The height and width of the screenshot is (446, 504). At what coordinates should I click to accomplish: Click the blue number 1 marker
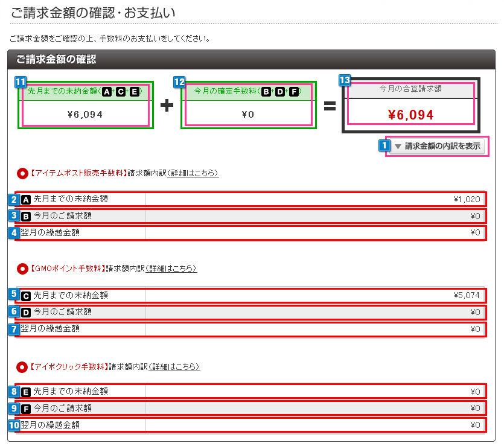tap(384, 145)
